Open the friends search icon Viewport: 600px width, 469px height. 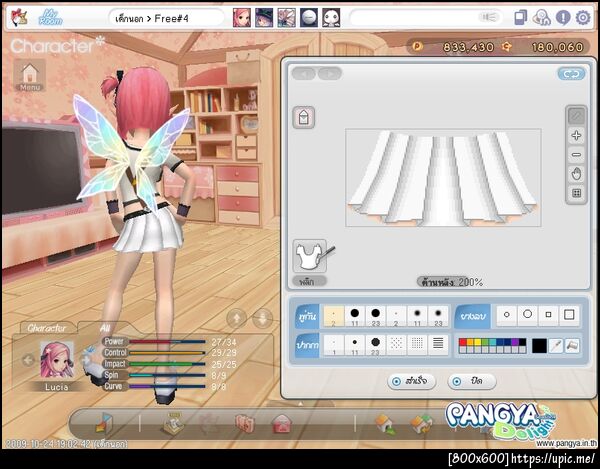[542, 18]
